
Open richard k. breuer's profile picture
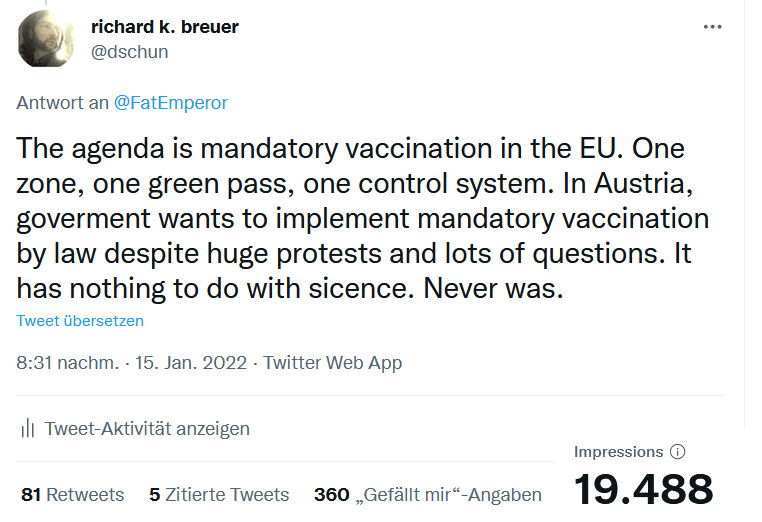pos(46,40)
